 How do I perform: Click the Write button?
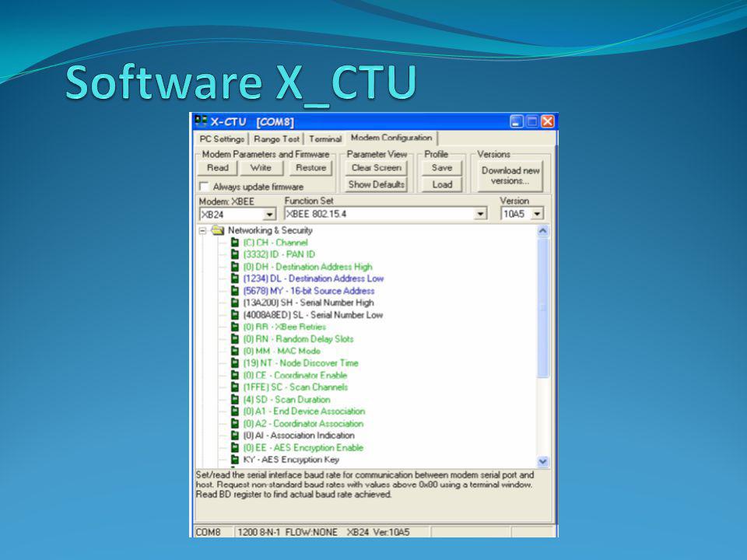tap(261, 168)
